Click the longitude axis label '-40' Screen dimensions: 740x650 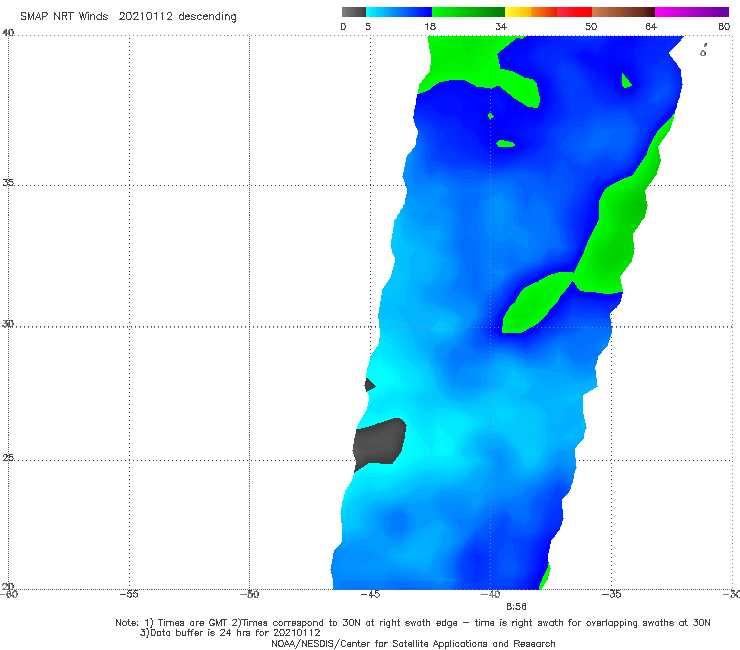click(x=490, y=594)
